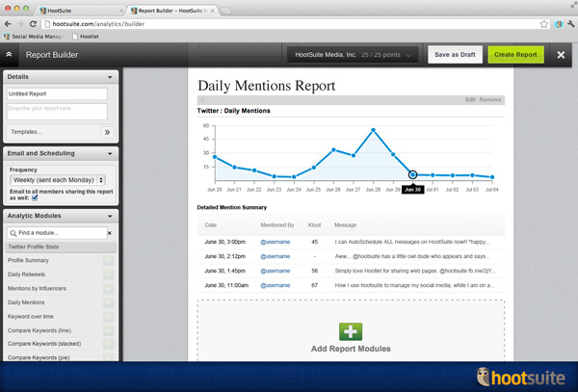Click the Daily Mentions Report title
Viewport: 578px width, 392px height.
click(x=267, y=86)
